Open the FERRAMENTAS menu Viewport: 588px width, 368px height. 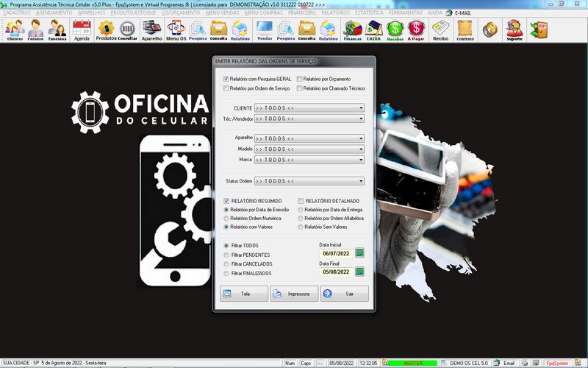click(406, 13)
